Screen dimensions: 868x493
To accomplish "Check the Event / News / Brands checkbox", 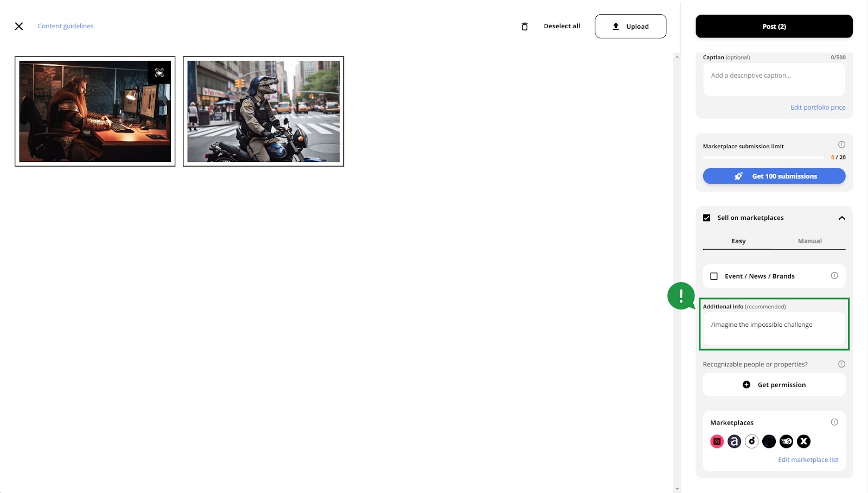I will tap(714, 276).
